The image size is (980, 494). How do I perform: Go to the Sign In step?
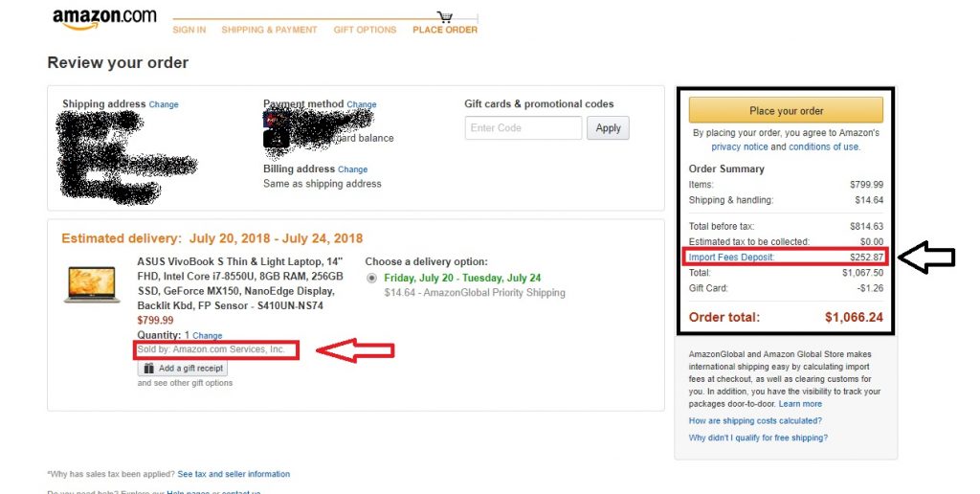click(189, 30)
